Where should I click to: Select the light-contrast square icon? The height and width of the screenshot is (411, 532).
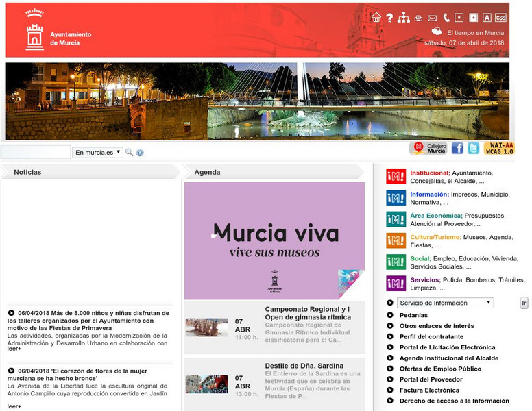coord(473,17)
